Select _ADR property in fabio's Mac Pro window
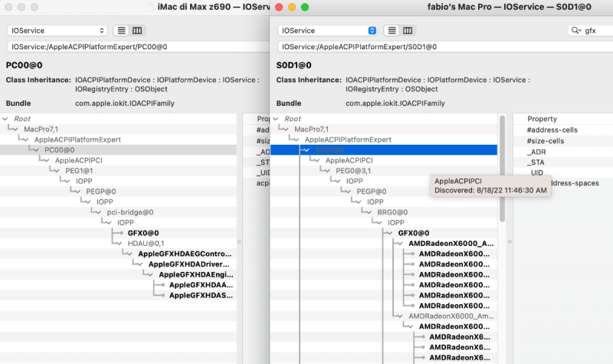This screenshot has height=364, width=613. [x=536, y=152]
